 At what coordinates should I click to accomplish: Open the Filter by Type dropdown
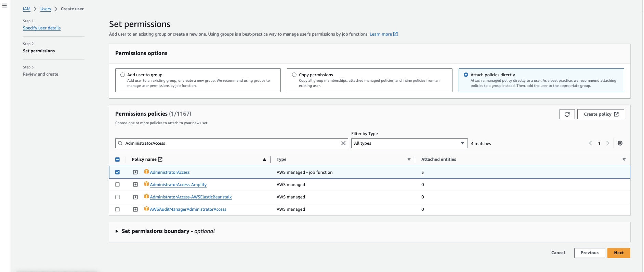tap(409, 143)
